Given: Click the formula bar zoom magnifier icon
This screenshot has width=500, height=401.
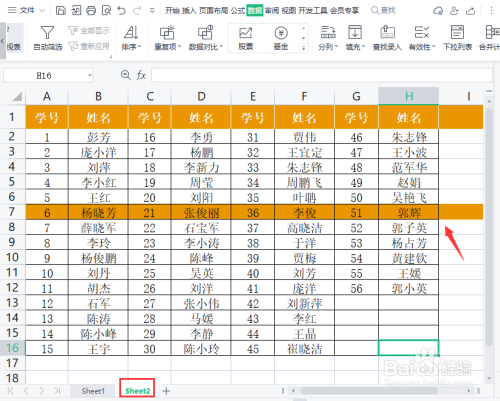Looking at the screenshot, I should click(x=125, y=75).
